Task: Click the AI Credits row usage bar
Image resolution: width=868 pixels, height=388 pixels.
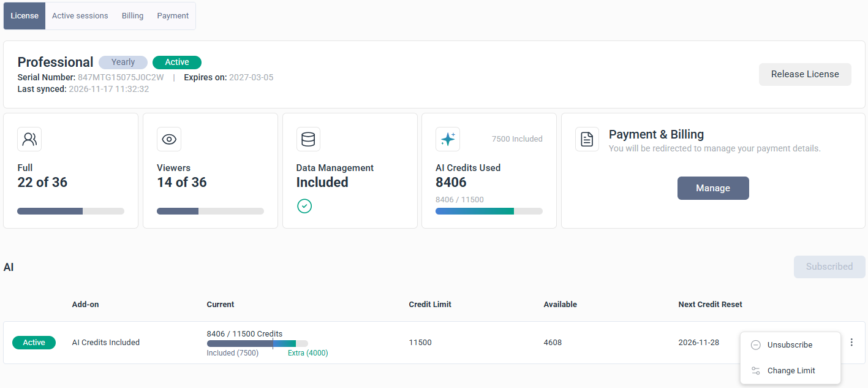Action: 257,343
